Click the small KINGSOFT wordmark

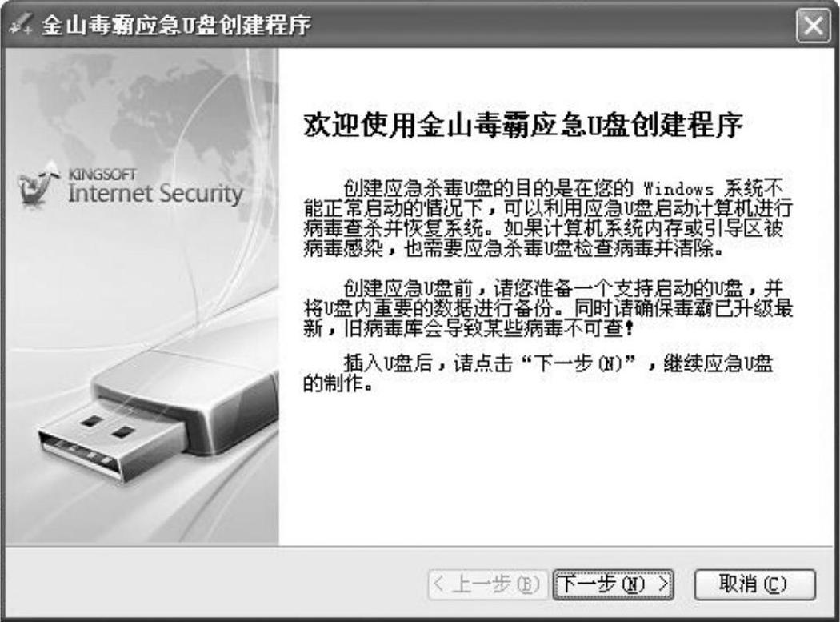click(102, 175)
